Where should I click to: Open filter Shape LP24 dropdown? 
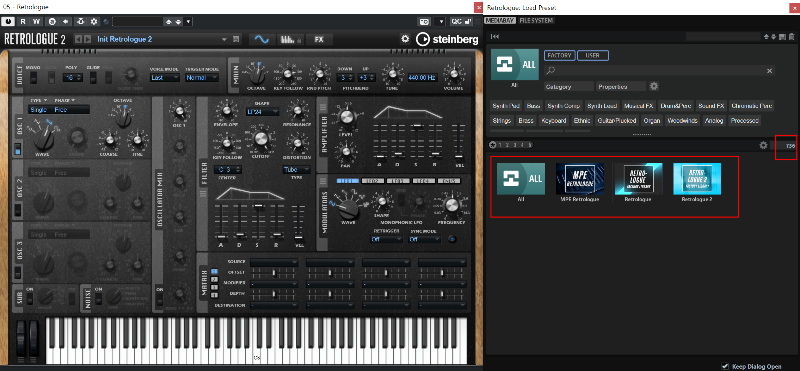coord(262,112)
